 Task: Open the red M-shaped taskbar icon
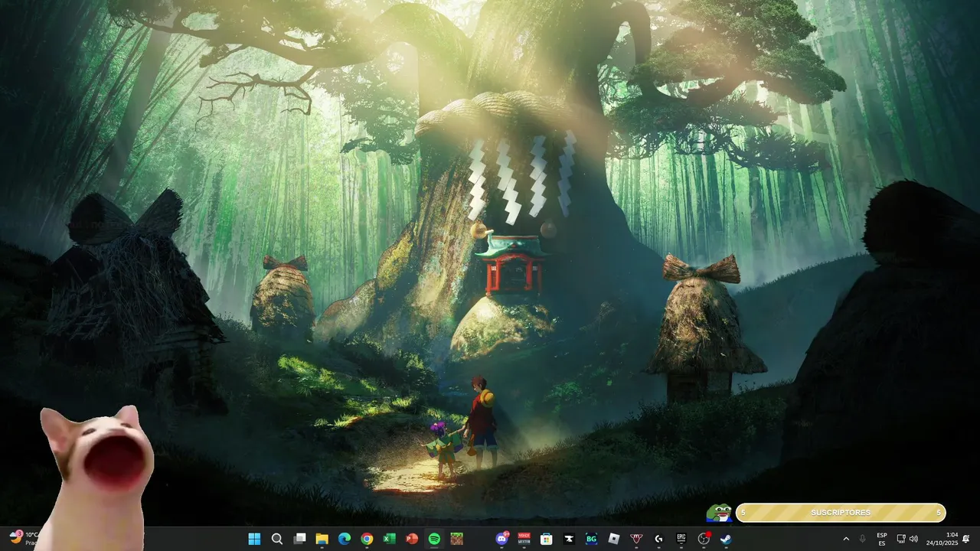[636, 539]
